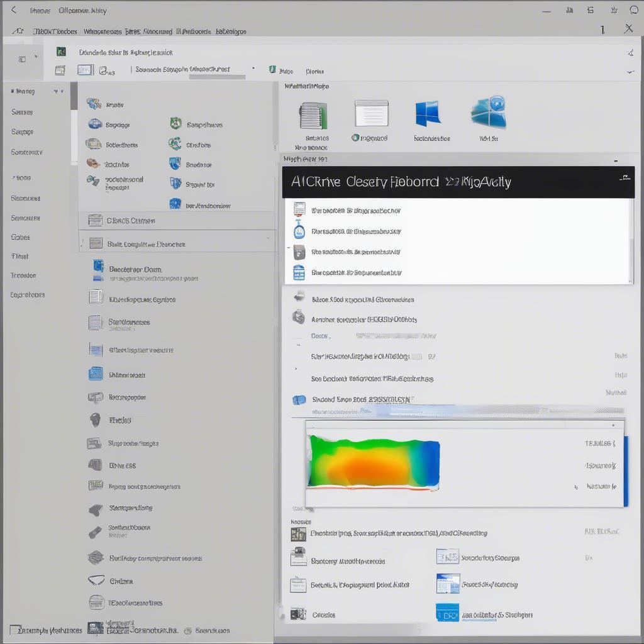Select the blue globe icon in the icon grid
Screen dimensions: 644x644
95,124
